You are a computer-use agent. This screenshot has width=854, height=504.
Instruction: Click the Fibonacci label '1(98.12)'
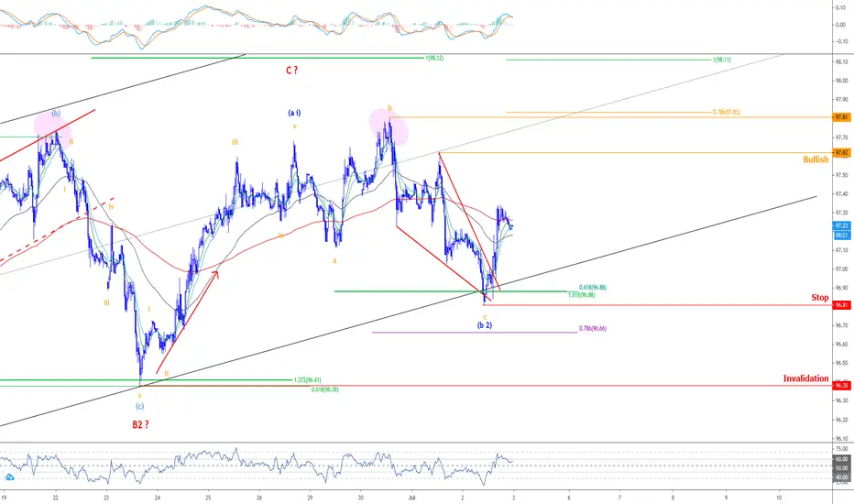pos(434,58)
